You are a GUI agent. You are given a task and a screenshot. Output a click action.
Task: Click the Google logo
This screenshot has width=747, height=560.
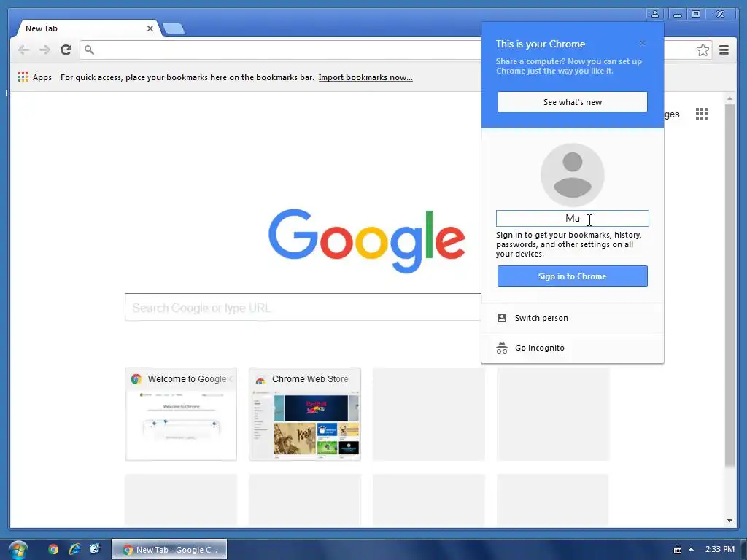367,240
